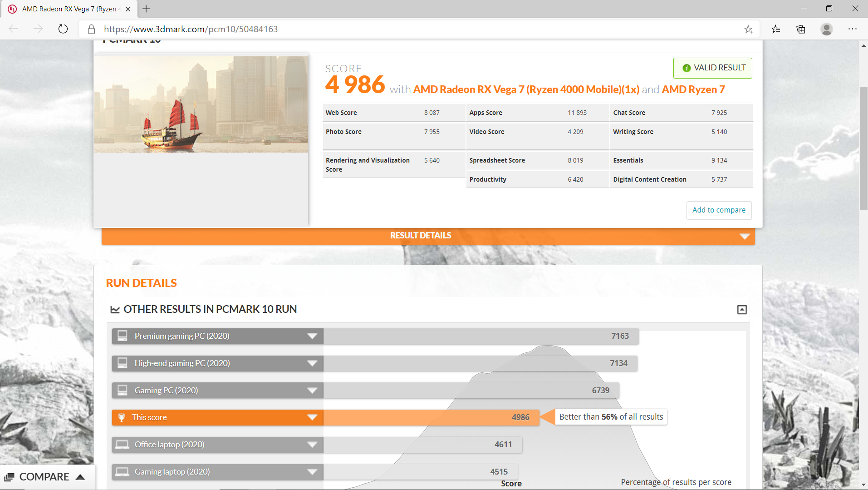The width and height of the screenshot is (868, 490).
Task: Click the padlock icon in address bar
Action: 91,29
